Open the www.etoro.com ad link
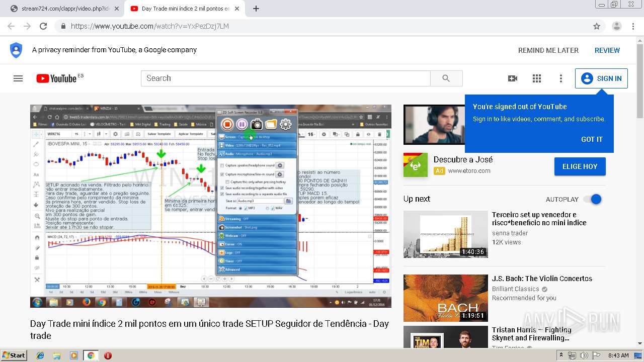This screenshot has width=644, height=362. (469, 171)
